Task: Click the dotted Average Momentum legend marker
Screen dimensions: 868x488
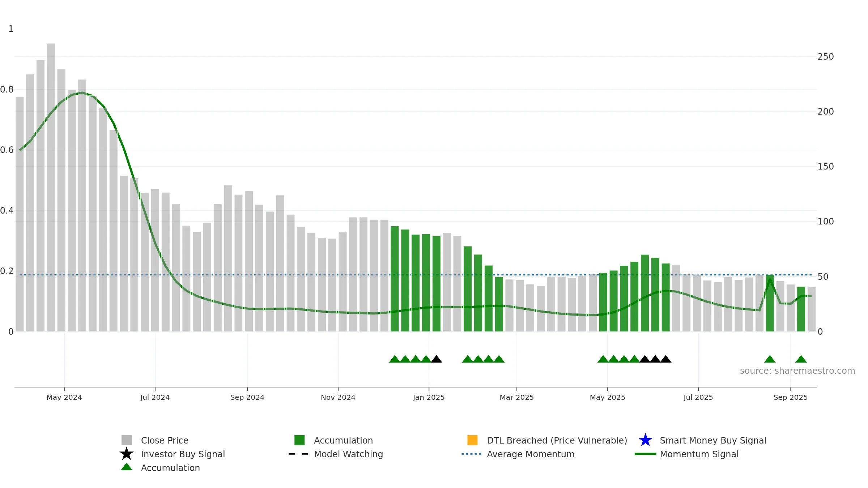Action: 472,454
